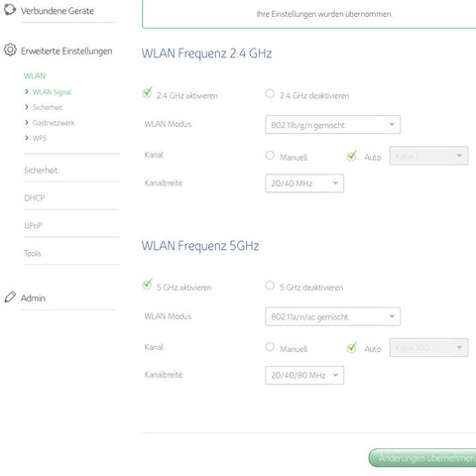Click the chevron next to WLAN Signal

27,91
